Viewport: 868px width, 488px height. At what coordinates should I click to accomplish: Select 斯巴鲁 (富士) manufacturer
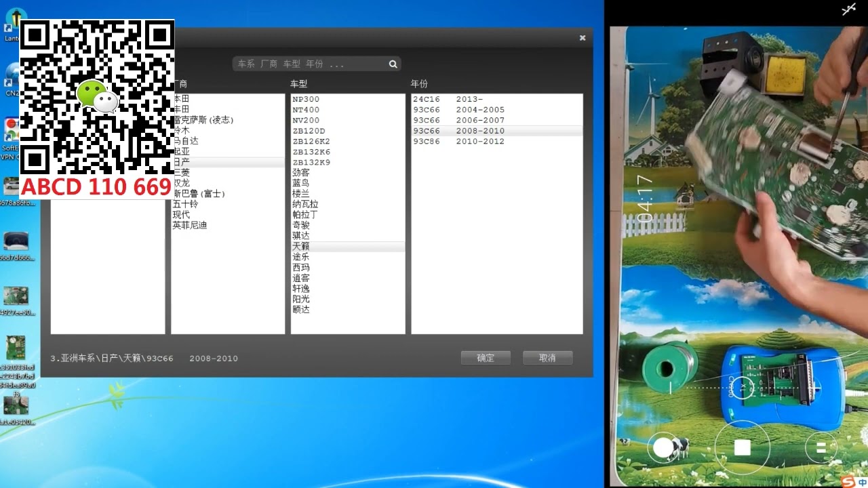tap(228, 194)
